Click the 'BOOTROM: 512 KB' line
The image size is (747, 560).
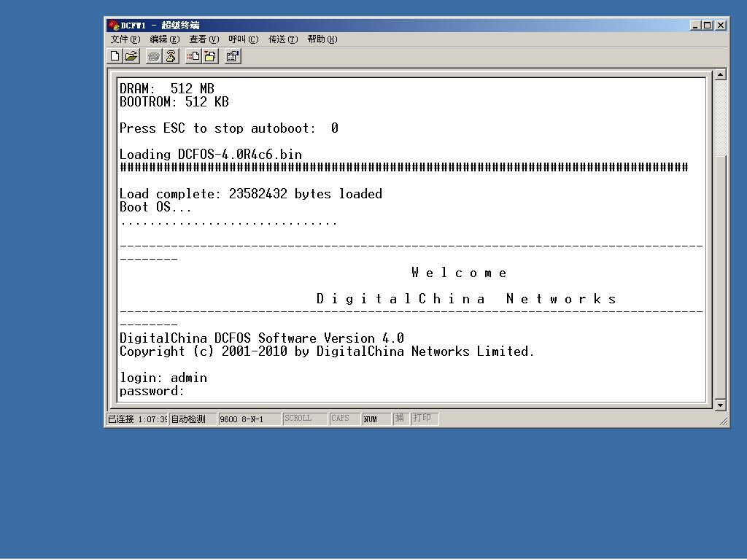point(174,101)
